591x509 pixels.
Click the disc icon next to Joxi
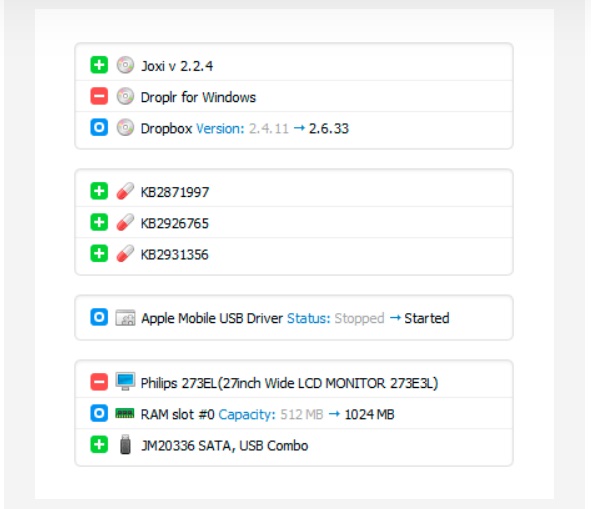pos(125,65)
